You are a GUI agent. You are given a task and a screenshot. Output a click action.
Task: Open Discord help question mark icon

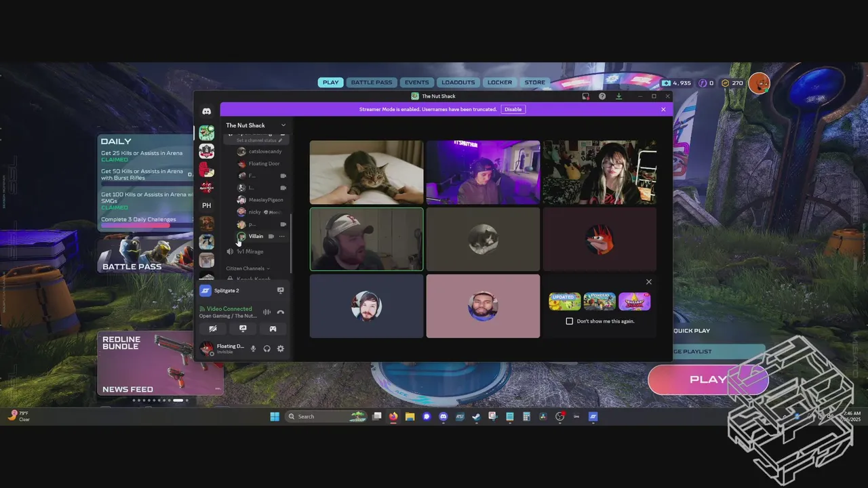(602, 96)
